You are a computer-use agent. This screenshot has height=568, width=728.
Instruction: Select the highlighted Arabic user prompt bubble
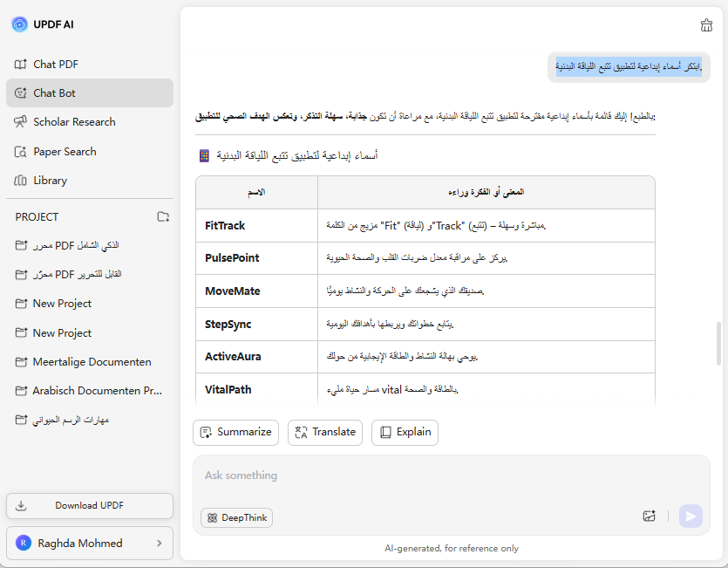click(628, 66)
